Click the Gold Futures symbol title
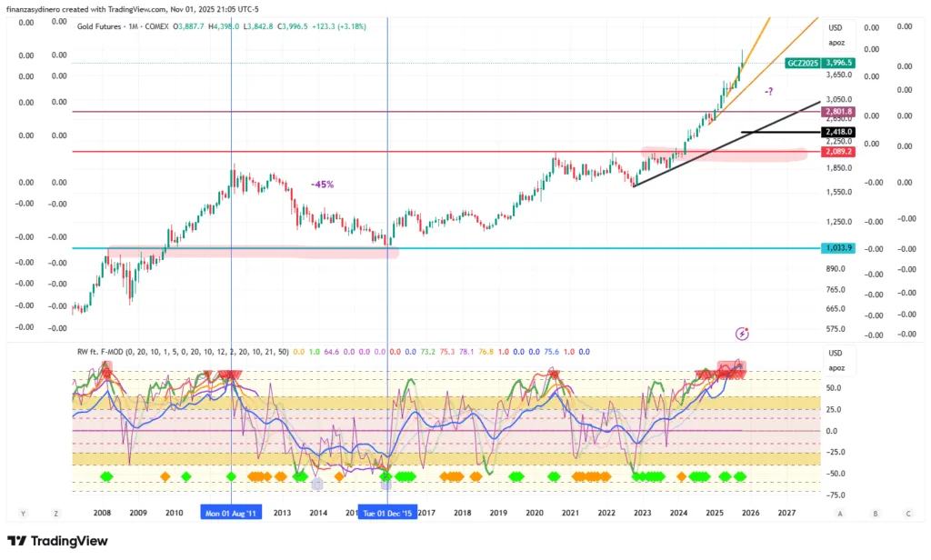931x560 pixels. 112,27
